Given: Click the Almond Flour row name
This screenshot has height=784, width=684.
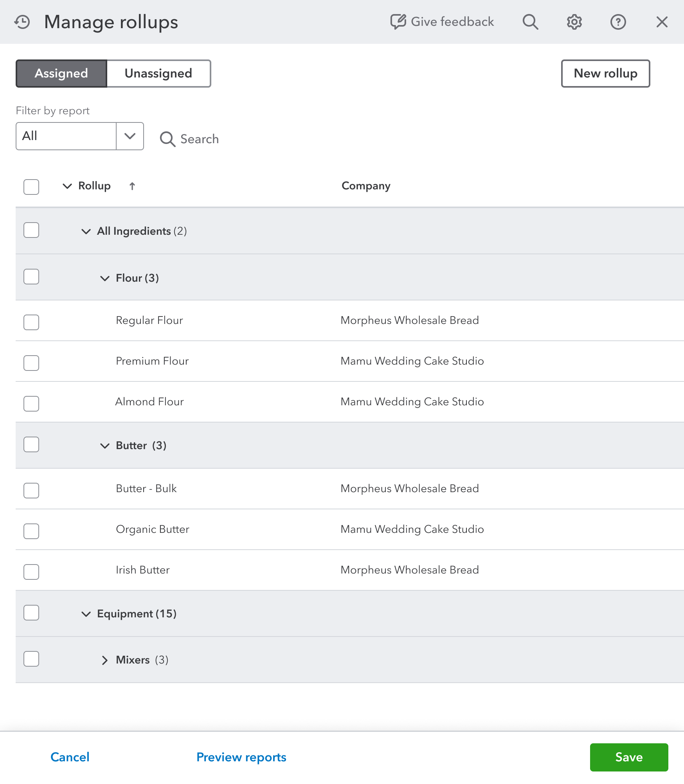Looking at the screenshot, I should 149,402.
